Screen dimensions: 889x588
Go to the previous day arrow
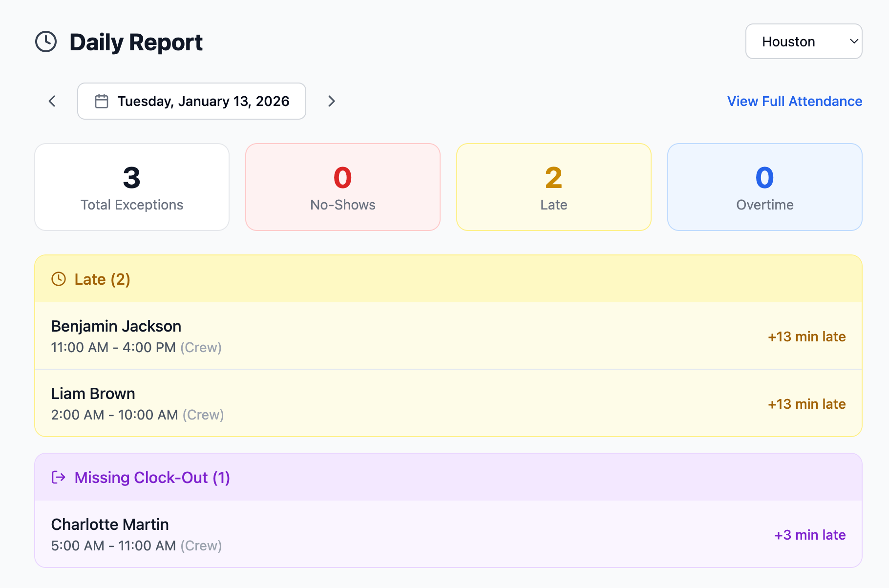coord(52,101)
